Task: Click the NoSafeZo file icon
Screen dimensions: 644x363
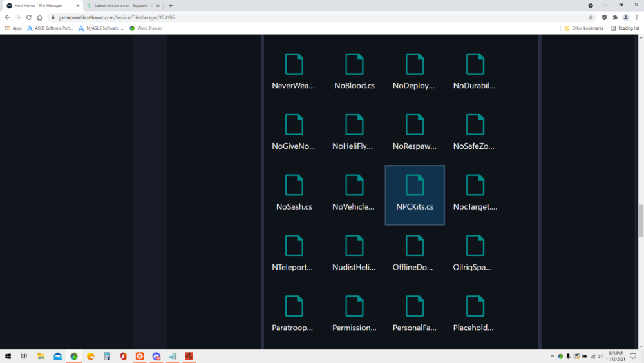Action: (475, 125)
